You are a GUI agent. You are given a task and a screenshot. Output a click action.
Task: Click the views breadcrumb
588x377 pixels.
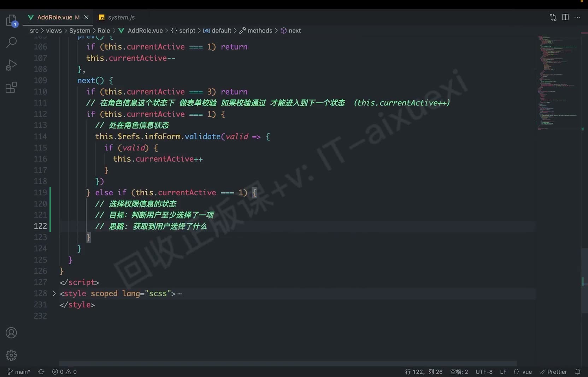pyautogui.click(x=54, y=31)
